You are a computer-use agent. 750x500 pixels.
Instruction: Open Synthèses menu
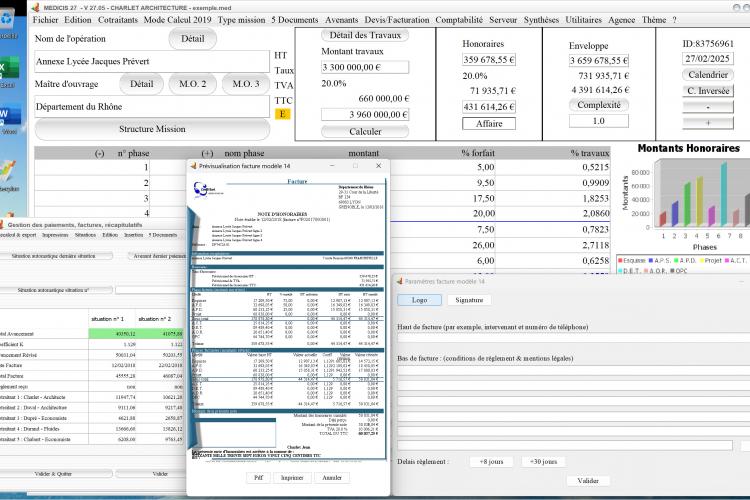click(541, 20)
